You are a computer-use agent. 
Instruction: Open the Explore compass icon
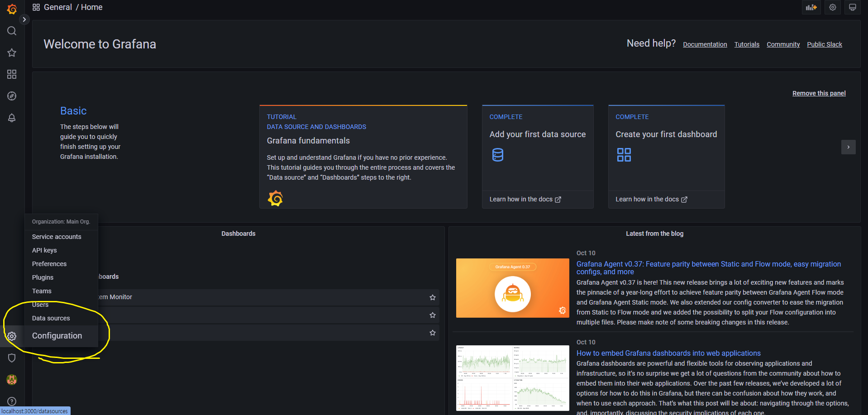point(12,96)
